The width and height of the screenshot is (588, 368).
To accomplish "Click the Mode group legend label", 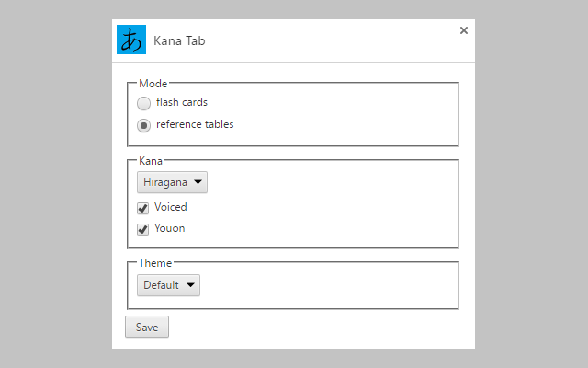I will tap(153, 84).
